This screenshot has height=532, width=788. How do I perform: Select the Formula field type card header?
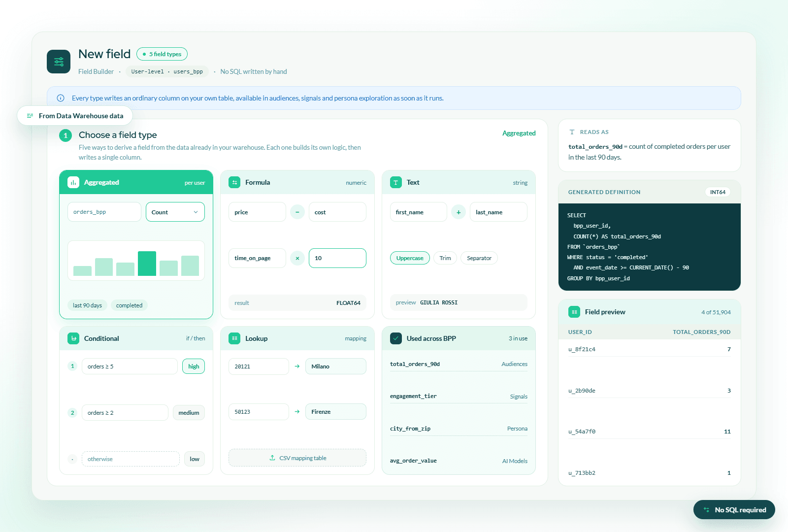point(297,182)
